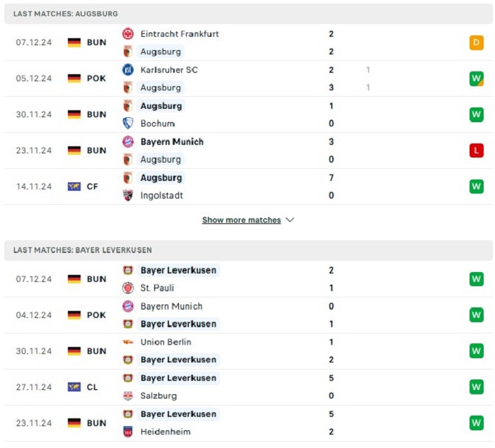This screenshot has height=448, width=495.
Task: Click the orange D draw badge
Action: pyautogui.click(x=476, y=42)
